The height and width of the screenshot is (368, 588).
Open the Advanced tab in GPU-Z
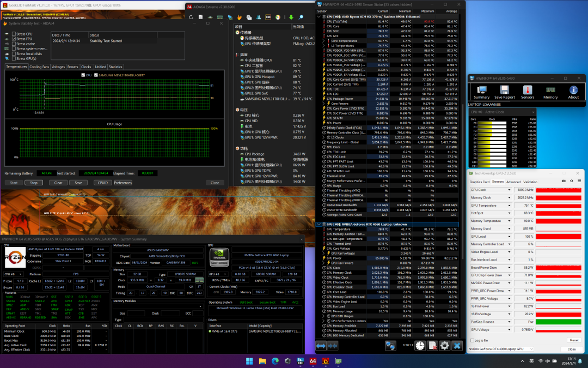pos(513,182)
